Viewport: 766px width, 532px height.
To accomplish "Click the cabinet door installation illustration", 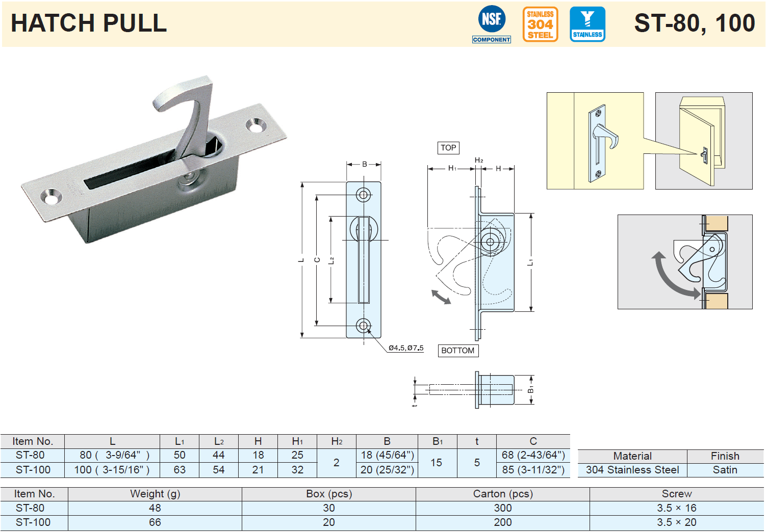I will click(704, 141).
